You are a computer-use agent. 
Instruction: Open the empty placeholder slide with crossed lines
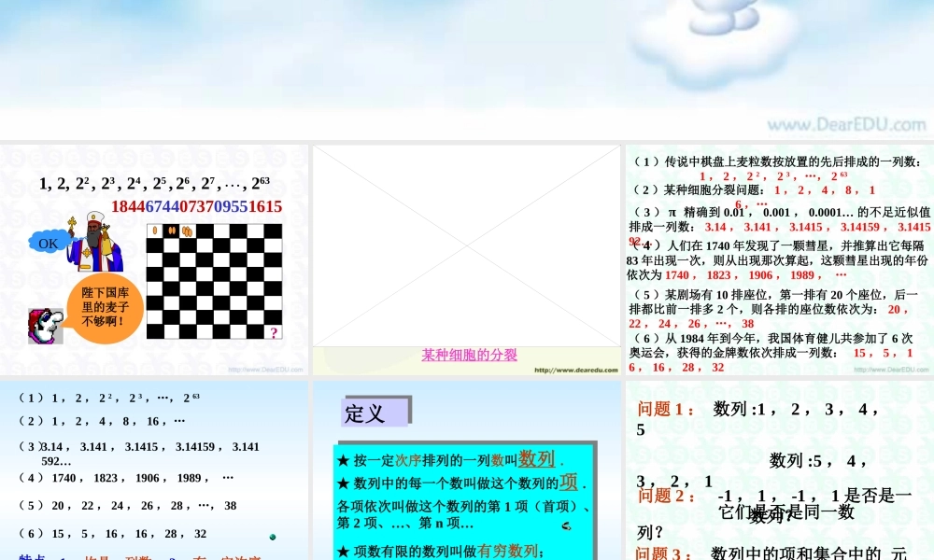[466, 245]
